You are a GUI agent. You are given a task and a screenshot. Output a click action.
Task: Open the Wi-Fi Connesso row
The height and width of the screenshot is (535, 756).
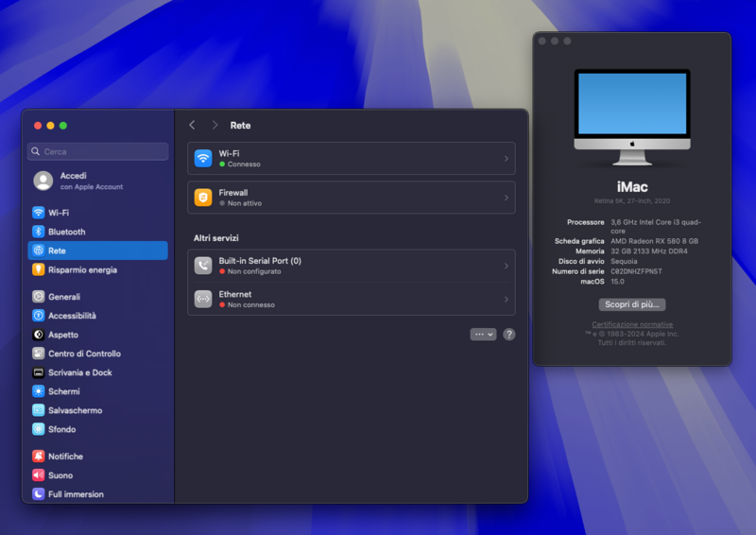click(x=351, y=158)
